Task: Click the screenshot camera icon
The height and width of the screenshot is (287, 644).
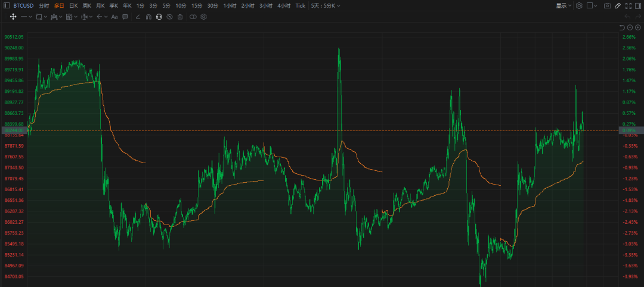Action: (607, 5)
